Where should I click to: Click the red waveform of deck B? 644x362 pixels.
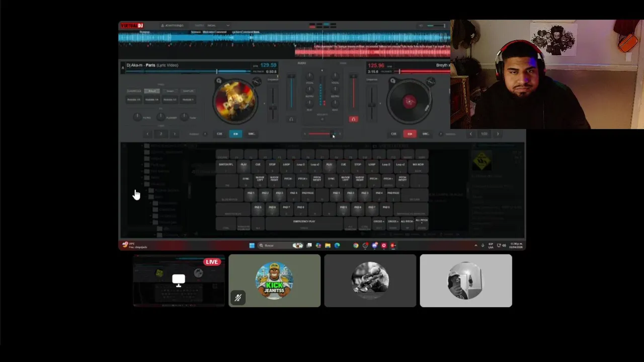pyautogui.click(x=372, y=51)
